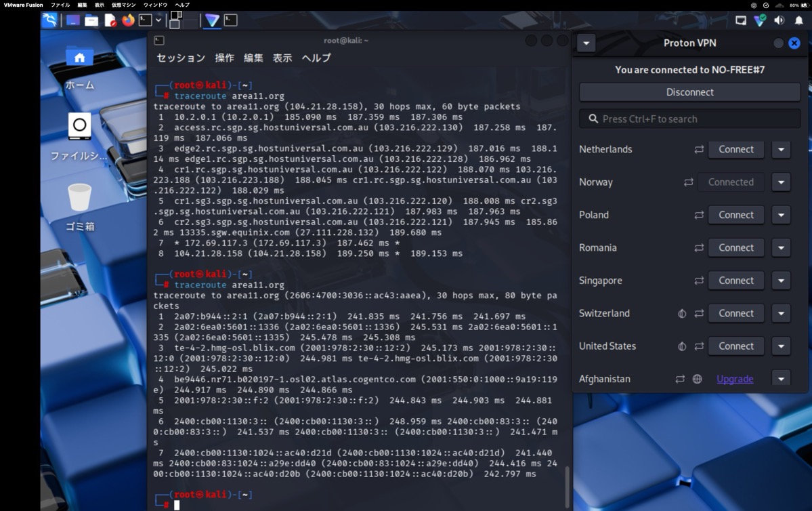Viewport: 812px width, 511px height.
Task: Expand the United States server list
Action: click(x=781, y=346)
